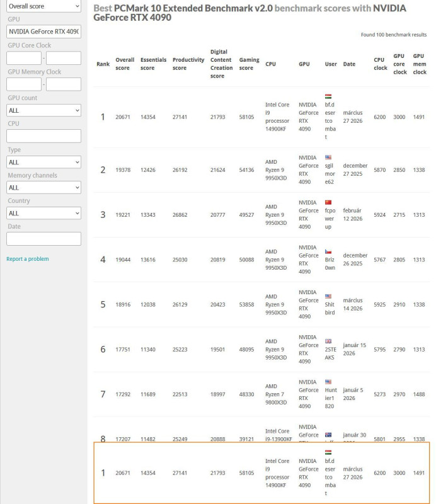The height and width of the screenshot is (504, 436).
Task: Select user name Huntier1820 in rank 7 row
Action: [331, 398]
